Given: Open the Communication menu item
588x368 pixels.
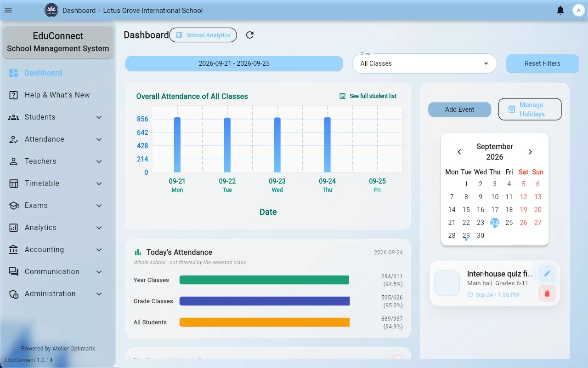Looking at the screenshot, I should click(x=58, y=272).
